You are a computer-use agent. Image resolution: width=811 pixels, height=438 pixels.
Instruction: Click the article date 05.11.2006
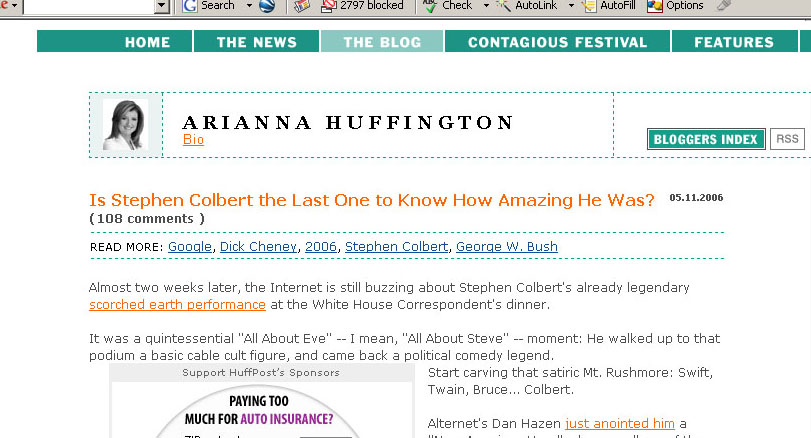(696, 198)
